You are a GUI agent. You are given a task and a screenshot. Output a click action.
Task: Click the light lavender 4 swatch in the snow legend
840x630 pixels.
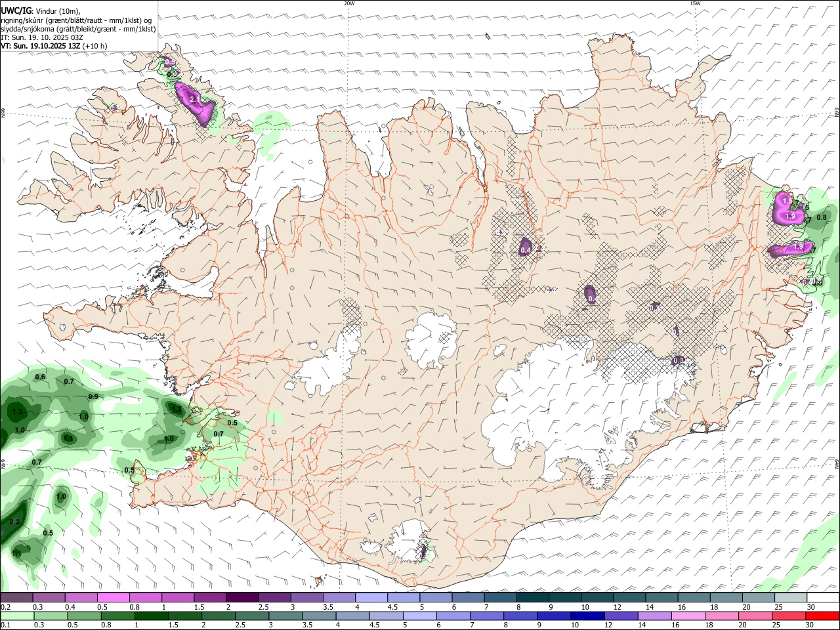[370, 598]
